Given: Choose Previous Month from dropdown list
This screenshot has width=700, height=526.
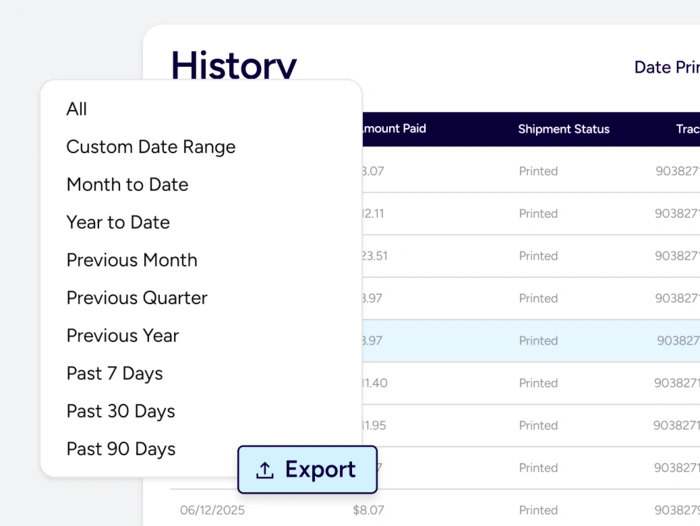Looking at the screenshot, I should click(x=132, y=260).
